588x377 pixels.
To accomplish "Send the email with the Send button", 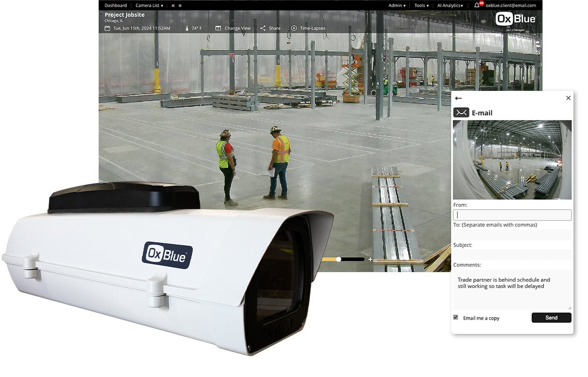I will pyautogui.click(x=551, y=318).
